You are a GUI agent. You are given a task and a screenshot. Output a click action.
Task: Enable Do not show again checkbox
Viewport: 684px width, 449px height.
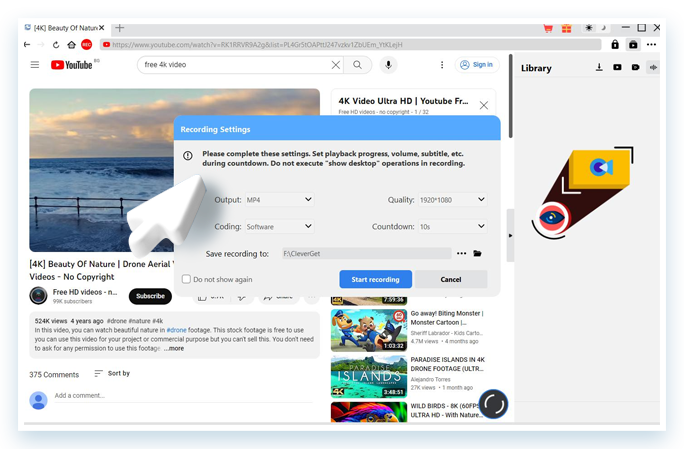point(186,279)
